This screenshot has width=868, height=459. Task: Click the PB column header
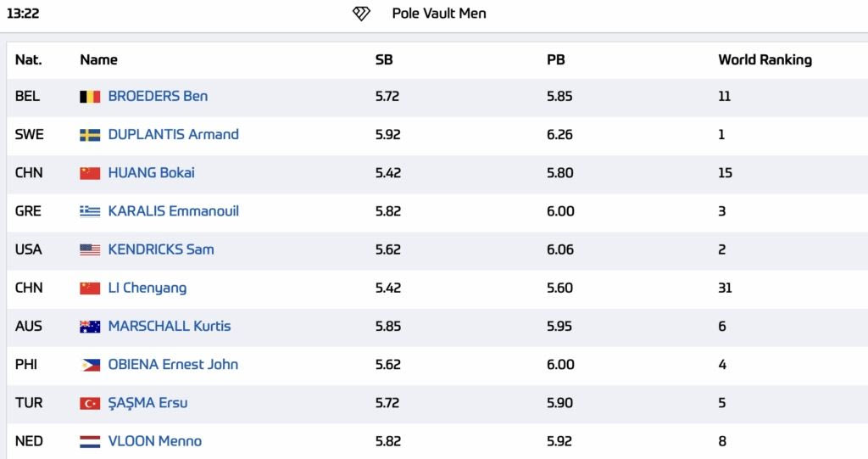[x=556, y=59]
